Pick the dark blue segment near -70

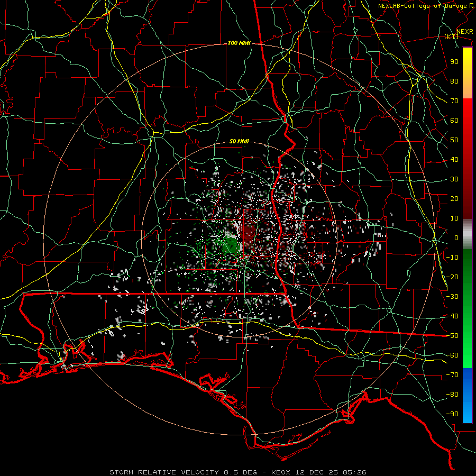click(467, 376)
